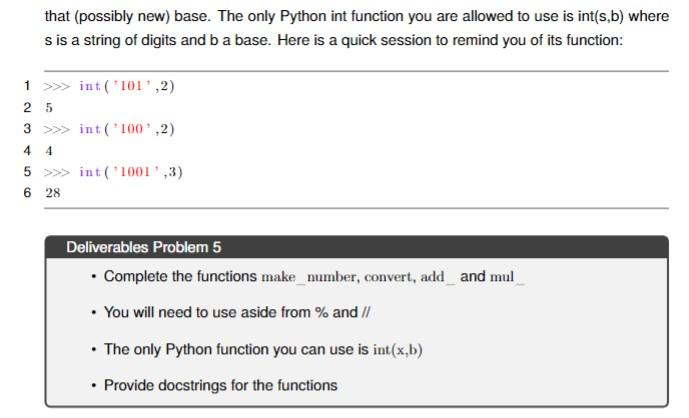
Task: Click the mul_ function name
Action: (x=507, y=277)
